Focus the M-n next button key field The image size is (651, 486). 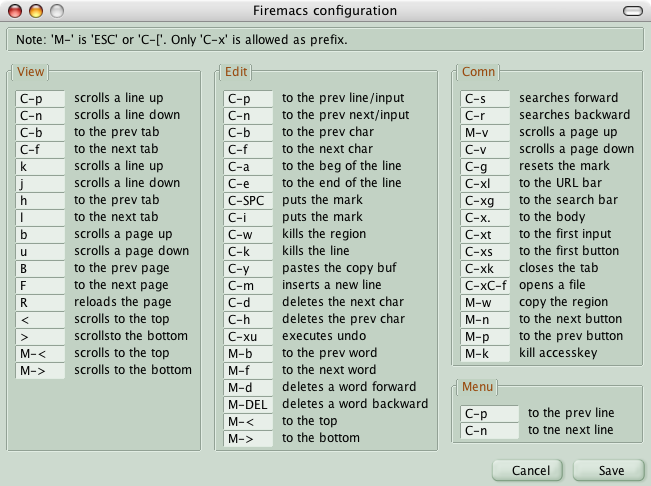coord(485,320)
